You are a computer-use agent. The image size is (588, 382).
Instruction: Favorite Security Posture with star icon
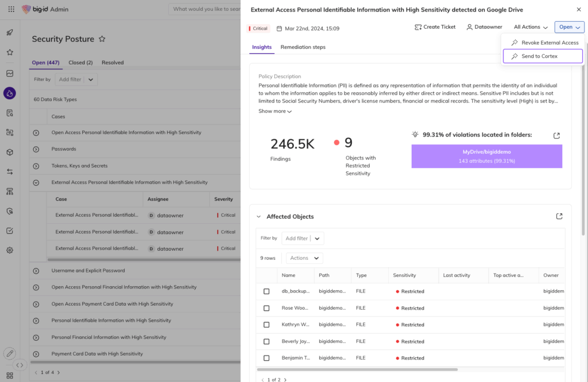click(x=102, y=39)
